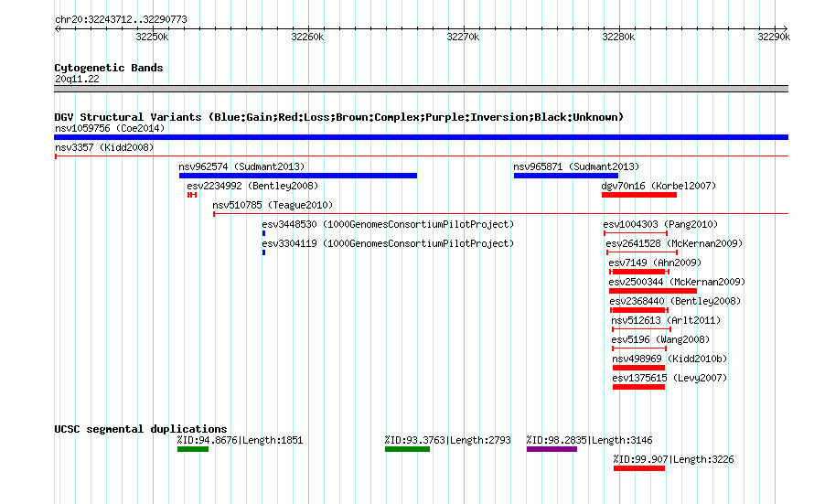Click the 32280k ruler mark

618,37
